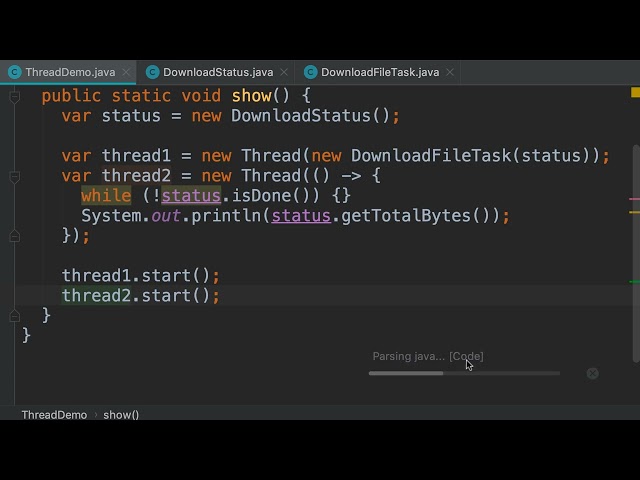Place cursor on 'thread1.start();' line
640x480 pixels.
tap(140, 276)
